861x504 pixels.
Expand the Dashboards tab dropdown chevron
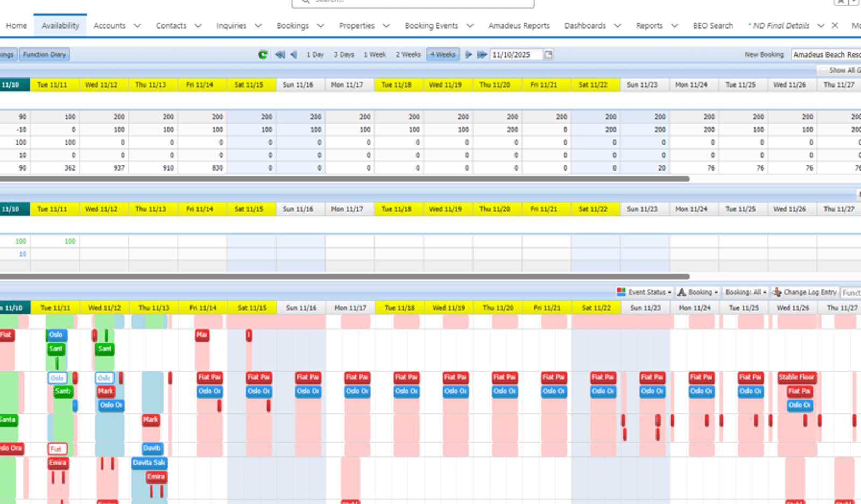[618, 25]
